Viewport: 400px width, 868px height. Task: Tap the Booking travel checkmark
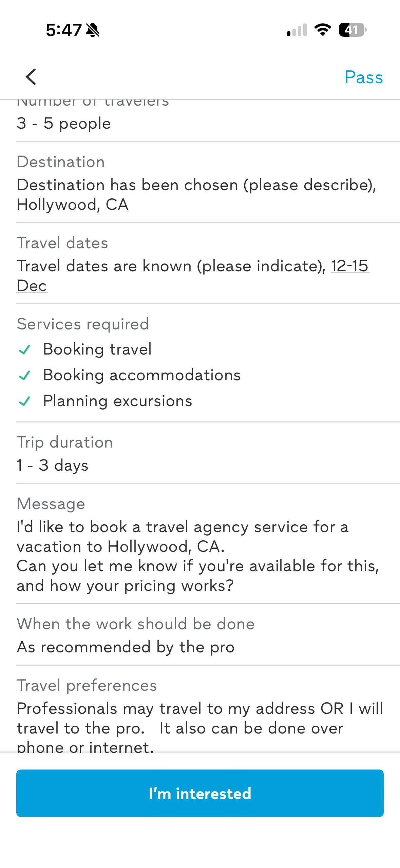tap(24, 349)
